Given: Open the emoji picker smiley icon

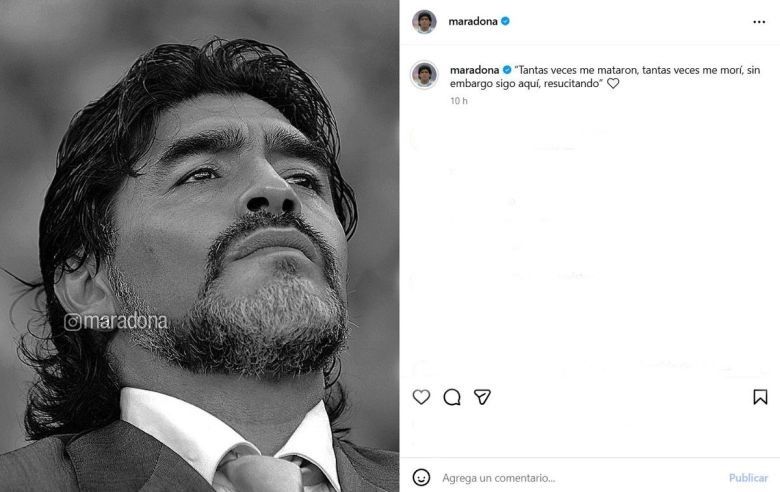Looking at the screenshot, I should pyautogui.click(x=421, y=478).
